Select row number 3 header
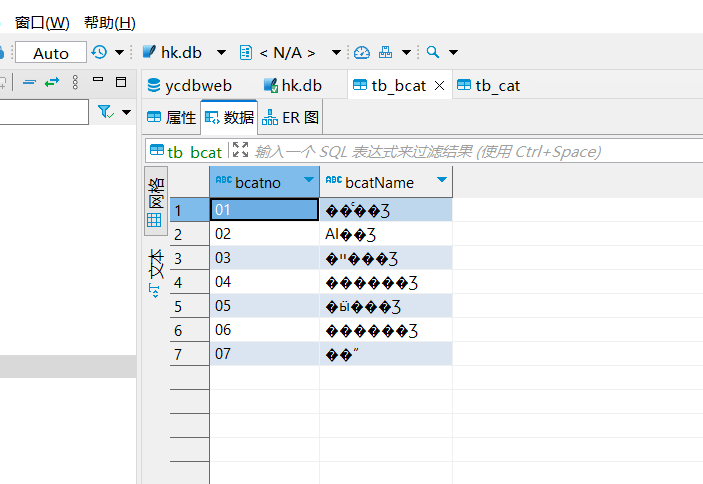 (x=190, y=258)
